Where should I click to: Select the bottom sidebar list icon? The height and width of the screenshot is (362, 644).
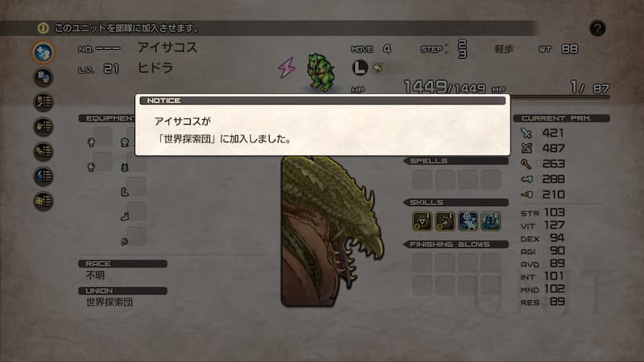tap(43, 201)
